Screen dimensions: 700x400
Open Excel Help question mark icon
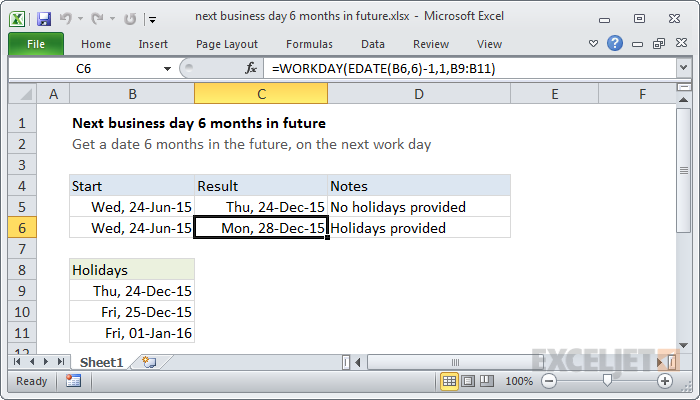(616, 44)
